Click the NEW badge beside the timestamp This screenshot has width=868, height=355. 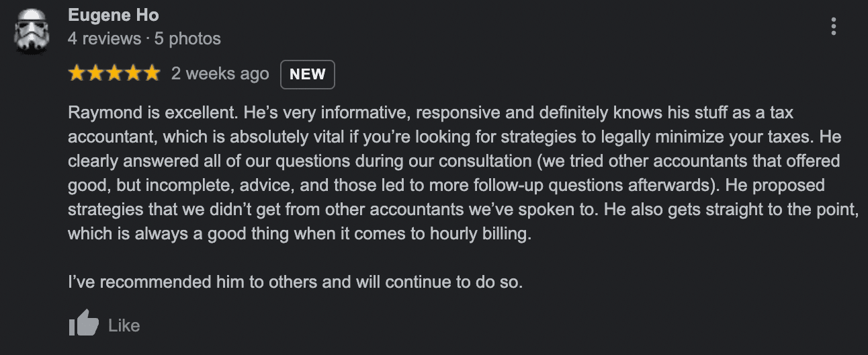307,75
